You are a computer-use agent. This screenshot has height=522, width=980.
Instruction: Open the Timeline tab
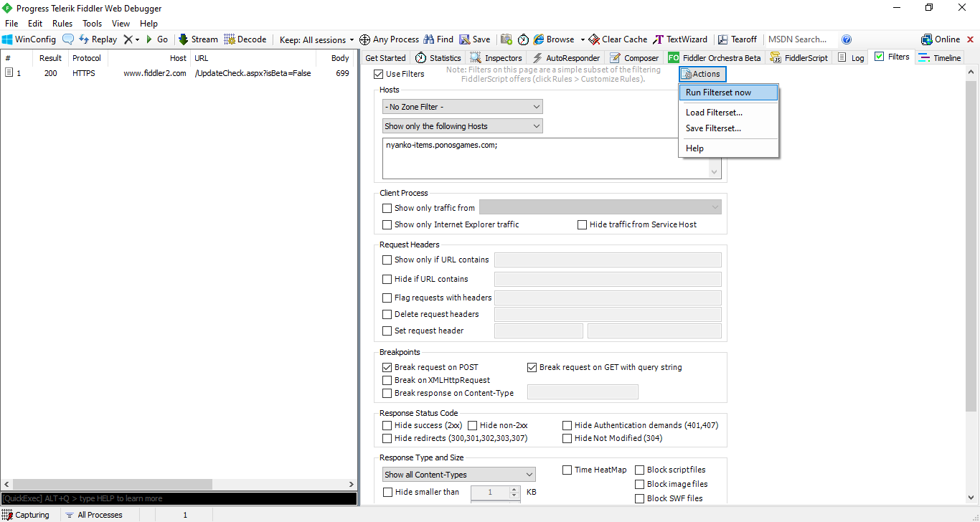pos(940,58)
